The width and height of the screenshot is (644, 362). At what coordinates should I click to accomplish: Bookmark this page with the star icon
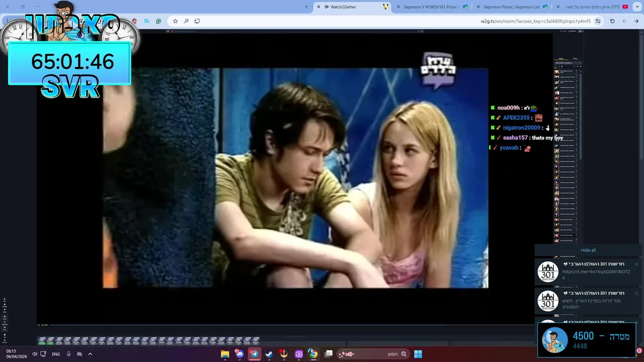tap(175, 21)
